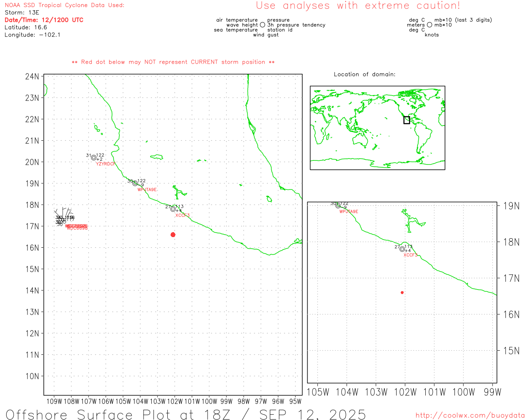Click the 24N latitude axis label
525x420 pixels.
click(x=32, y=76)
